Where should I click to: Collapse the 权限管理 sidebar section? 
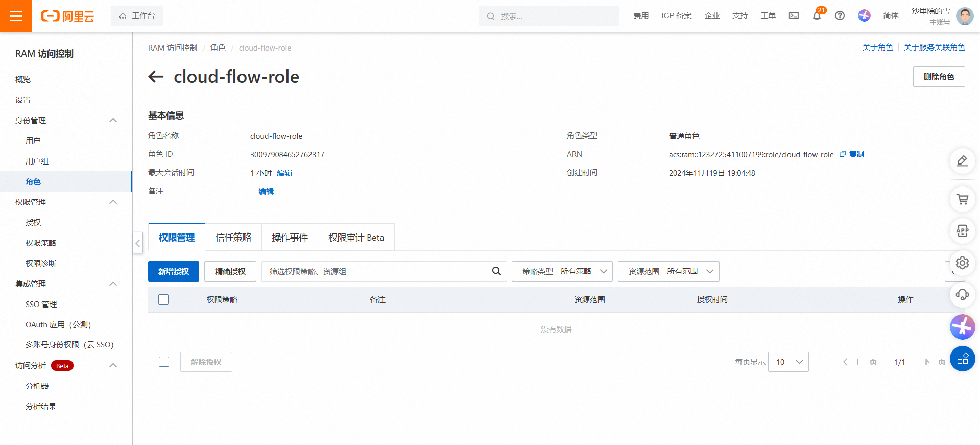click(113, 202)
